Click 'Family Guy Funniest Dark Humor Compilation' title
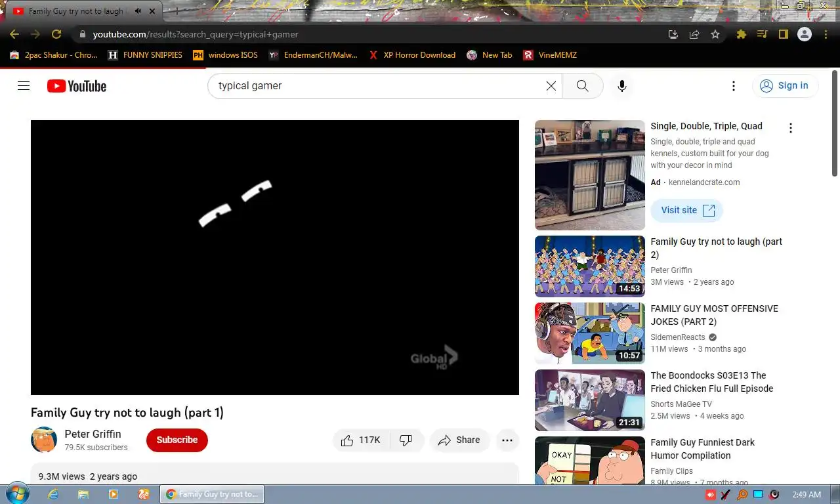 coord(703,449)
